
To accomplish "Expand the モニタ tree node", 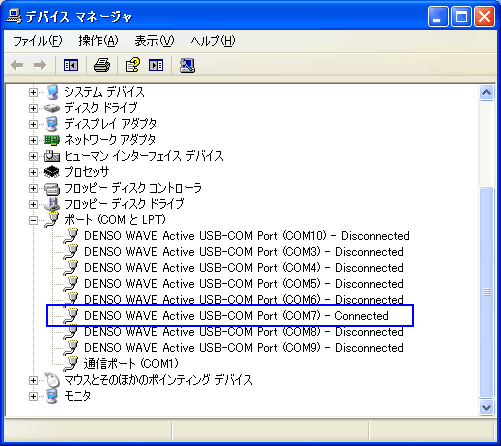I will pyautogui.click(x=33, y=396).
